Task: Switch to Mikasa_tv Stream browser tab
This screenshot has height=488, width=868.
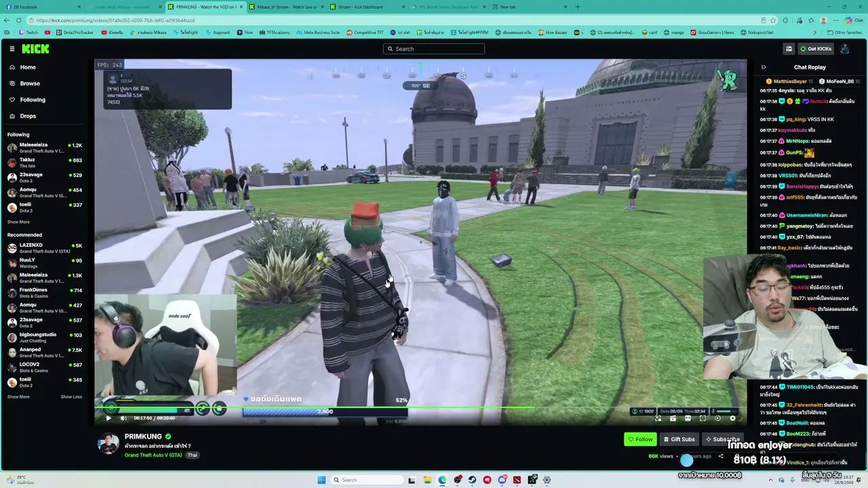Action: [286, 7]
